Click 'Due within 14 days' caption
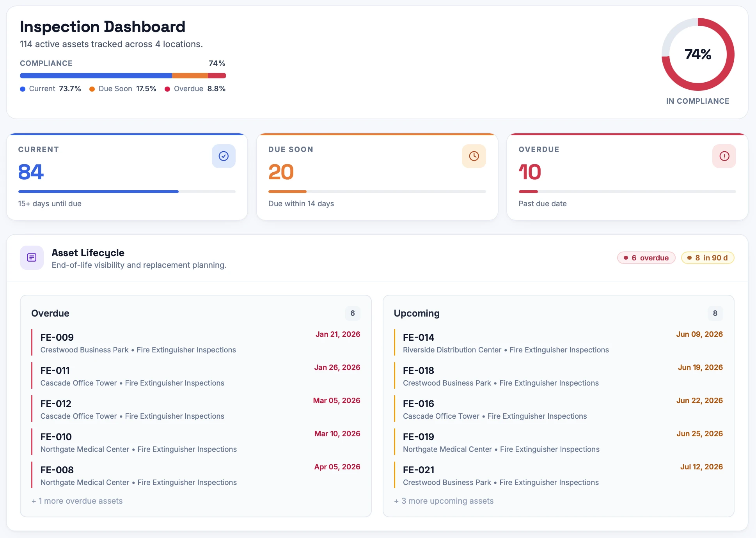Screen dimensions: 756x538 coord(301,204)
